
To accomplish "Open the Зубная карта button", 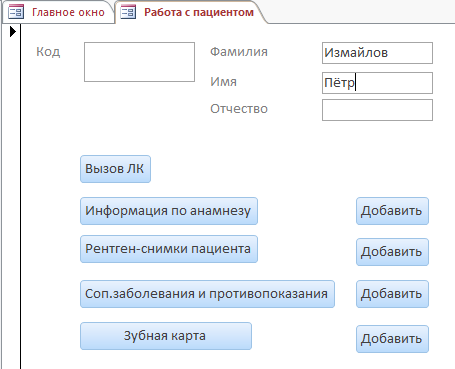I will (x=166, y=336).
